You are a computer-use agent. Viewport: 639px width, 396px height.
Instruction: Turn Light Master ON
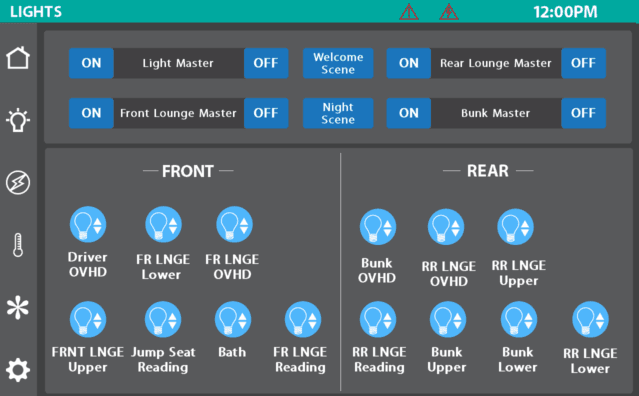[91, 63]
